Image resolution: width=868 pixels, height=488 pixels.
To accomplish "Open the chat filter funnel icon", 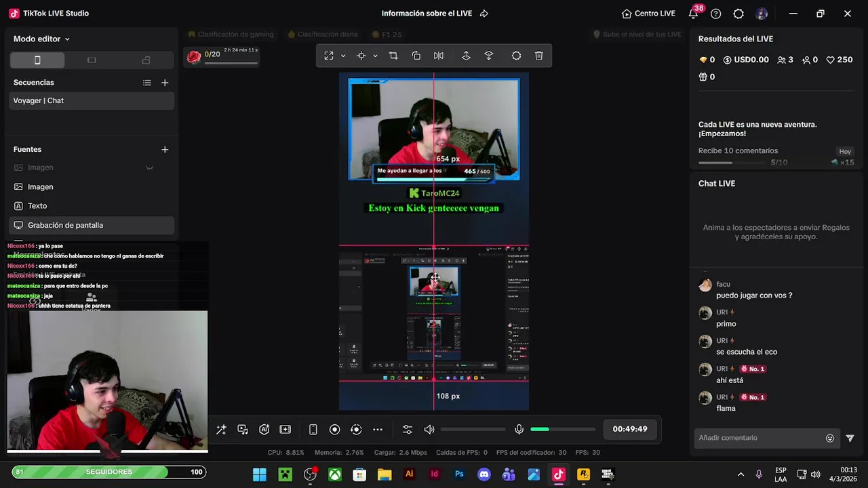I will coord(850,439).
